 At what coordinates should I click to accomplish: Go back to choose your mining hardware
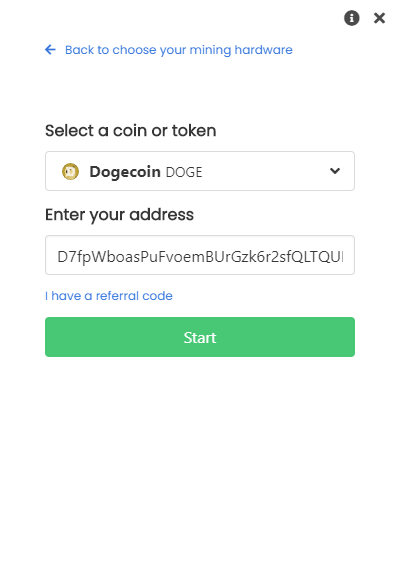coord(179,50)
